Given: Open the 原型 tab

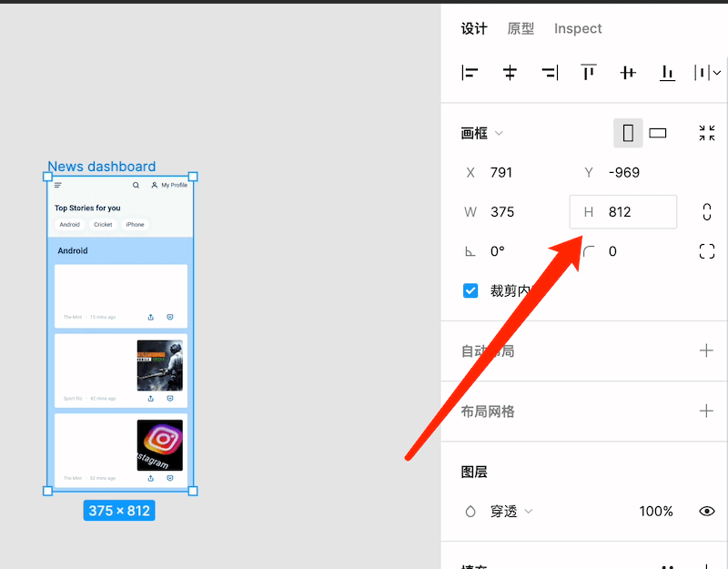Looking at the screenshot, I should [521, 28].
